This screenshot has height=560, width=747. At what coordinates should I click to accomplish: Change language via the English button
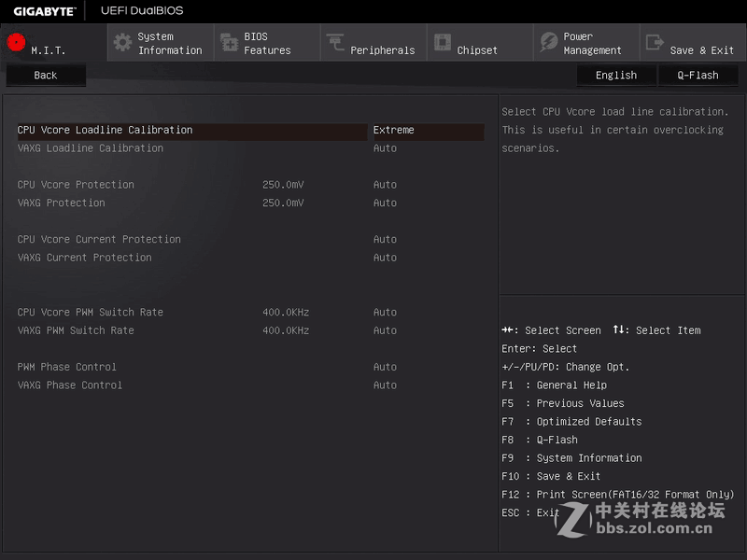tap(616, 75)
